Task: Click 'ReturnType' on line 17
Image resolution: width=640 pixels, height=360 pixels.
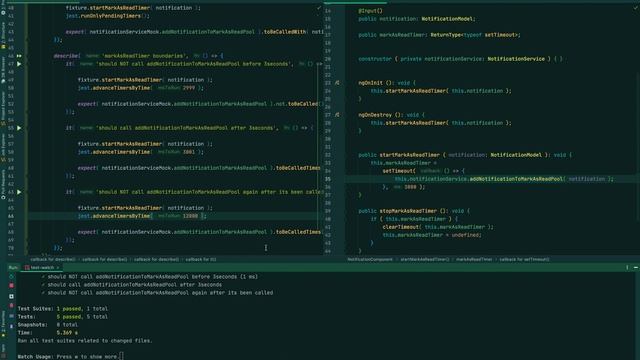Action: [446, 35]
